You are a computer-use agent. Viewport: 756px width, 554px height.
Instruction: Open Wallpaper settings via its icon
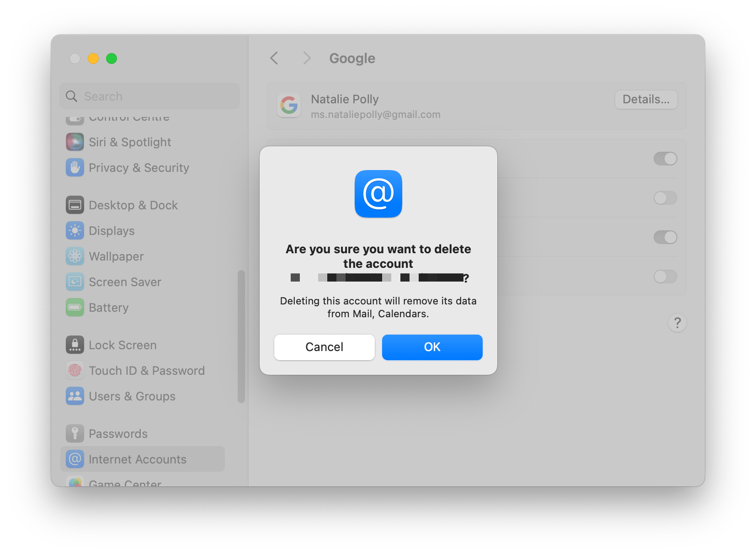[x=75, y=256]
